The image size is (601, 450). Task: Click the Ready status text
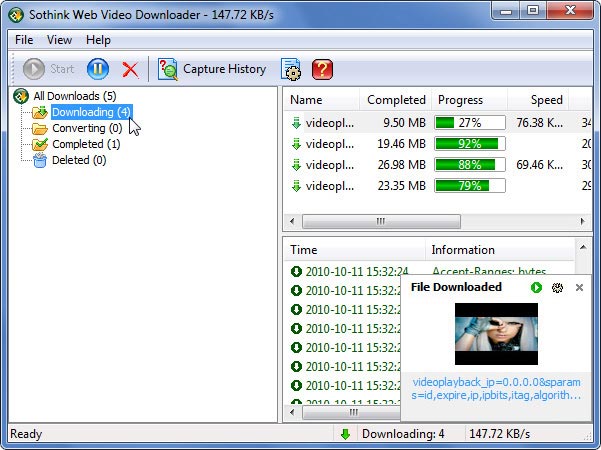point(26,434)
